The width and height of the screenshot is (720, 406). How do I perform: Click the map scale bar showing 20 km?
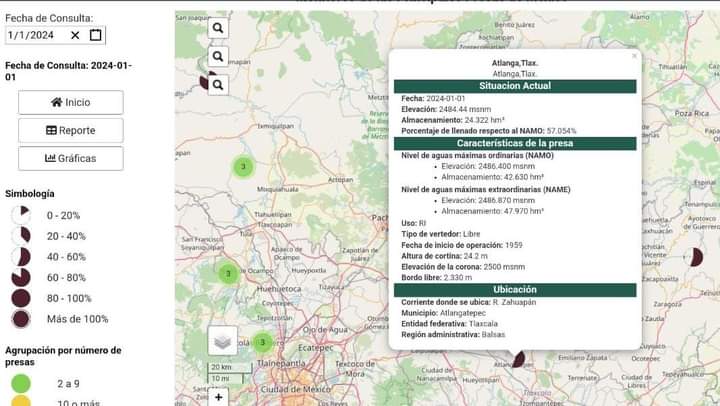tap(222, 367)
